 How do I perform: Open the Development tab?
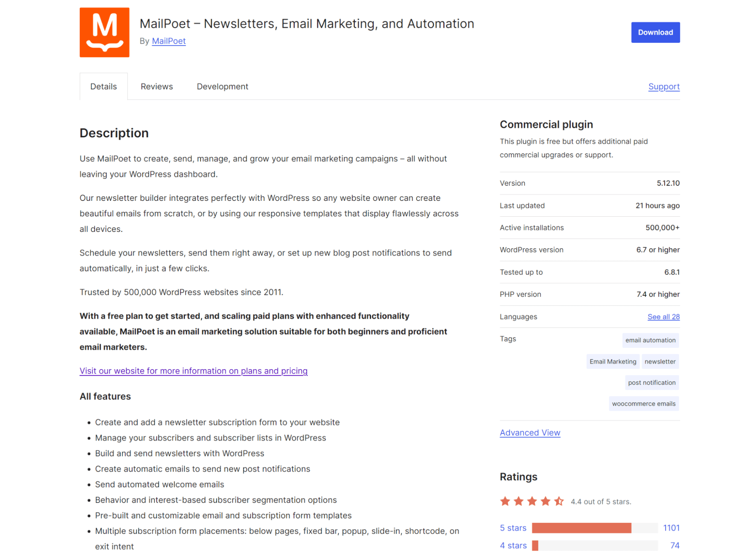[222, 86]
